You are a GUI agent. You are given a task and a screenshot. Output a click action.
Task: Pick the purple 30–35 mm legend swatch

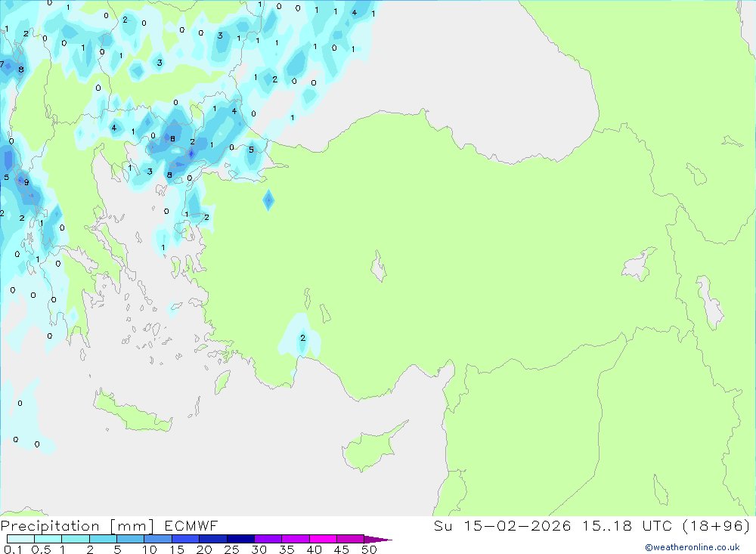[x=268, y=539]
